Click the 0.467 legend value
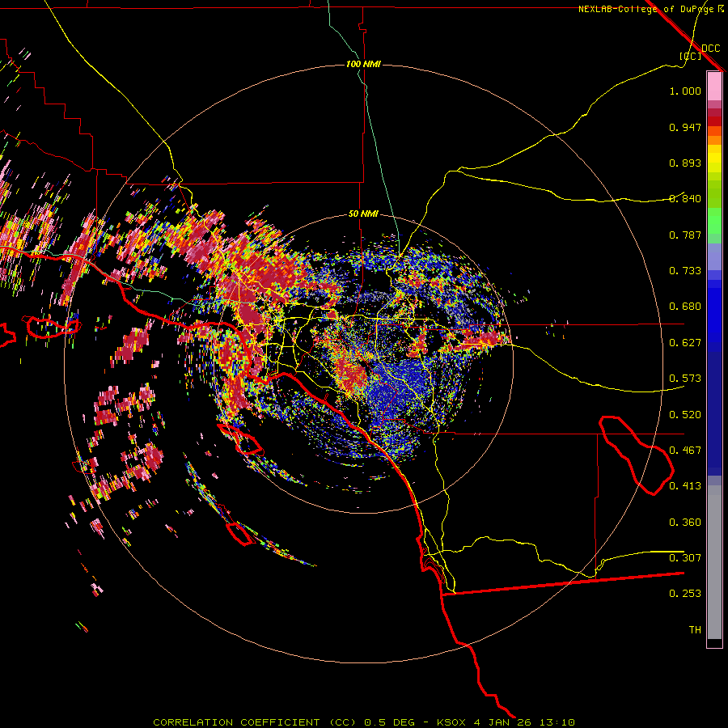Image resolution: width=728 pixels, height=728 pixels. coord(685,451)
